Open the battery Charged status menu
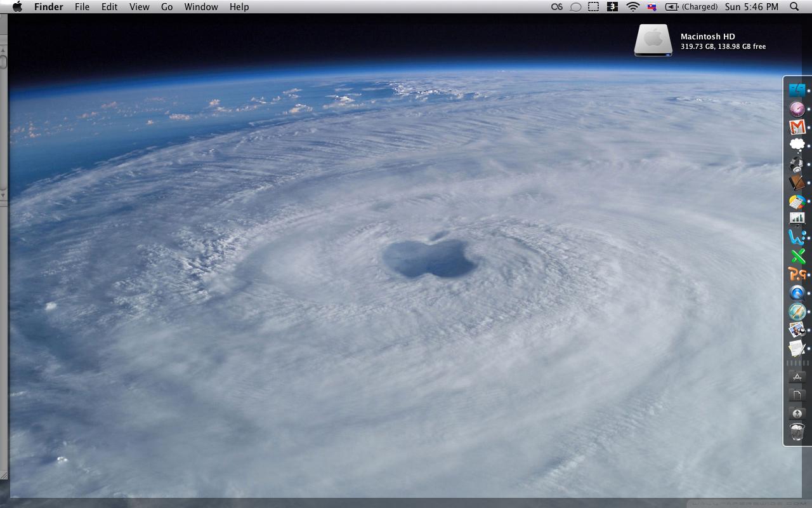Screen dimensions: 812x508 coord(691,7)
